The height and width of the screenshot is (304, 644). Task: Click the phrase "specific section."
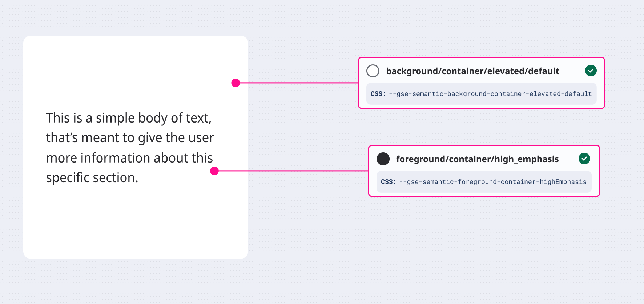(92, 178)
